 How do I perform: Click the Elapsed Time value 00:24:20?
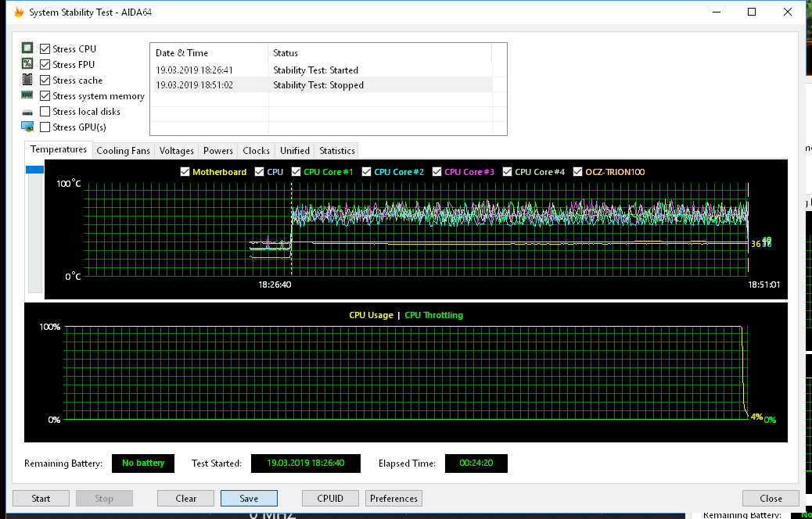pos(476,464)
